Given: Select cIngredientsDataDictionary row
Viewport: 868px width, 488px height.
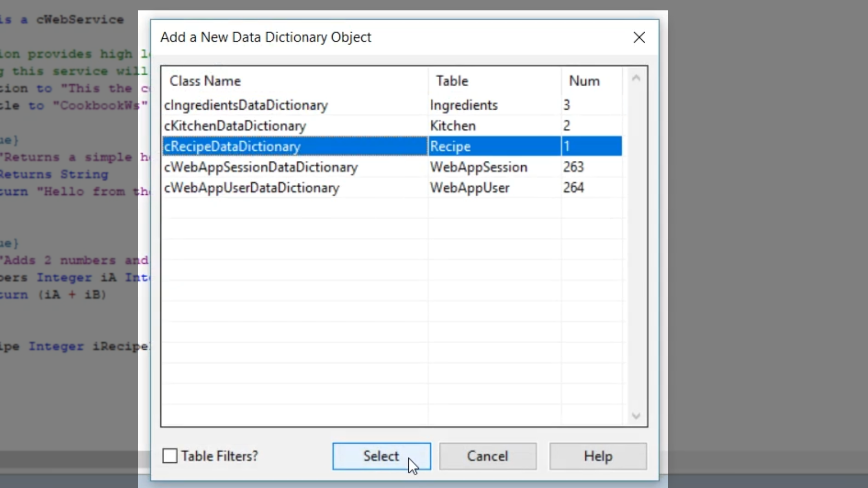Looking at the screenshot, I should point(246,105).
